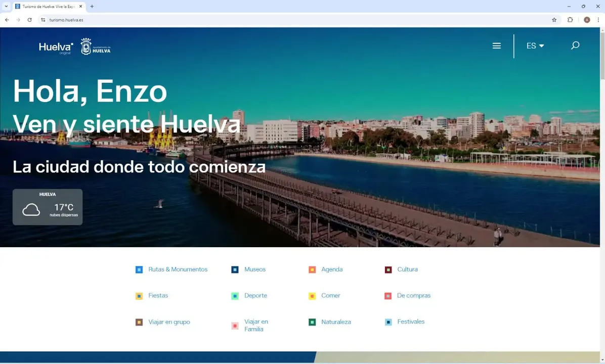Open a new browser tab

tap(92, 7)
